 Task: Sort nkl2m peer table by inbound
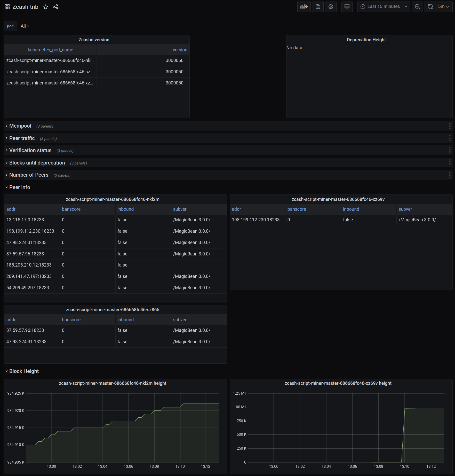tap(126, 209)
